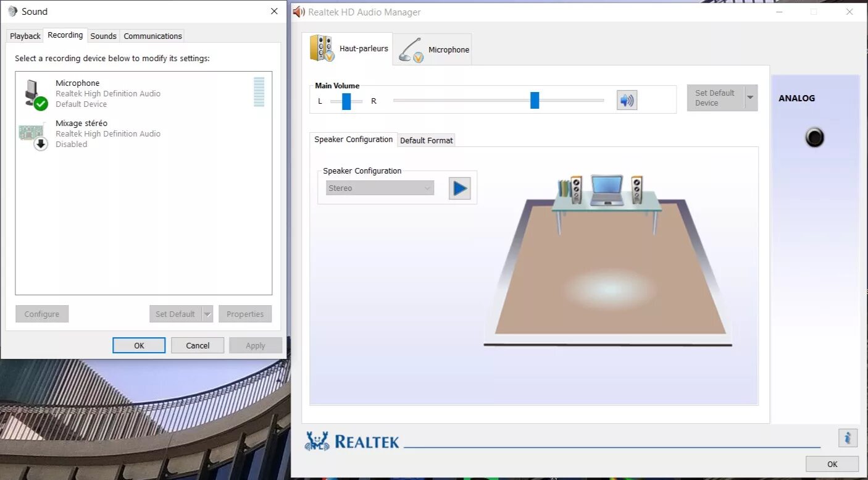The width and height of the screenshot is (868, 480).
Task: Click the main volume slider track near maximum
Action: [x=598, y=100]
